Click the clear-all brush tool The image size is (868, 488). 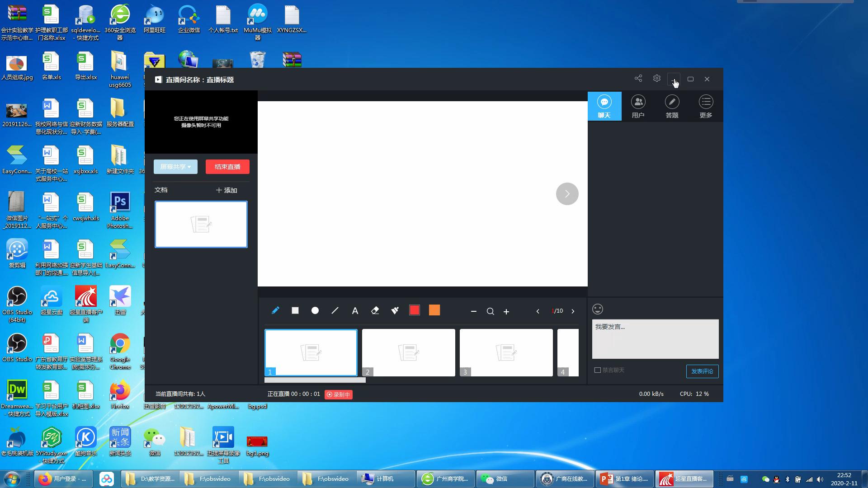[x=395, y=310]
